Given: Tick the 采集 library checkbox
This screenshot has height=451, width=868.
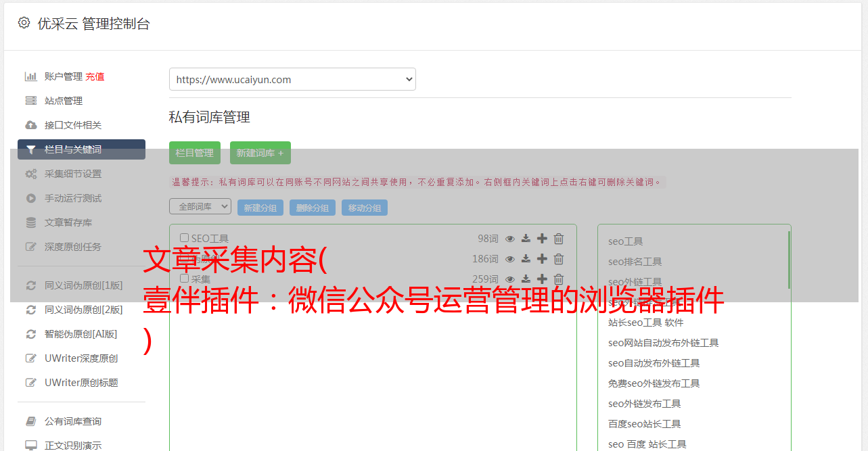Looking at the screenshot, I should pos(184,279).
